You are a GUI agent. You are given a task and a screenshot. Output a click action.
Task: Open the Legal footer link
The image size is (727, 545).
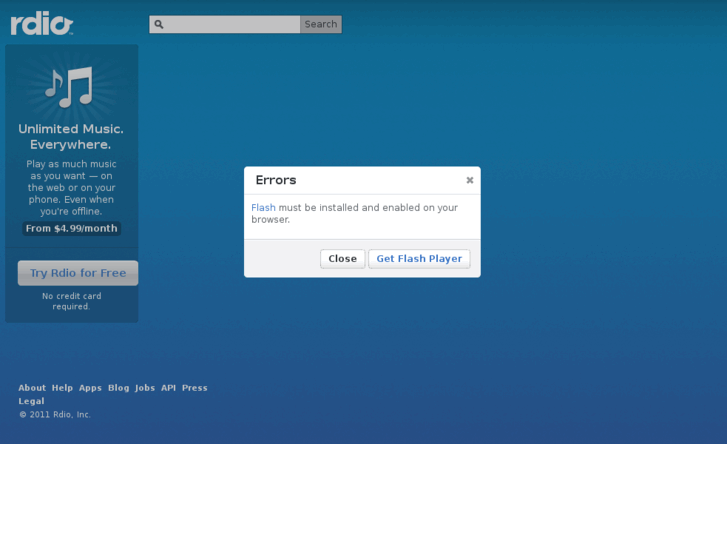31,401
